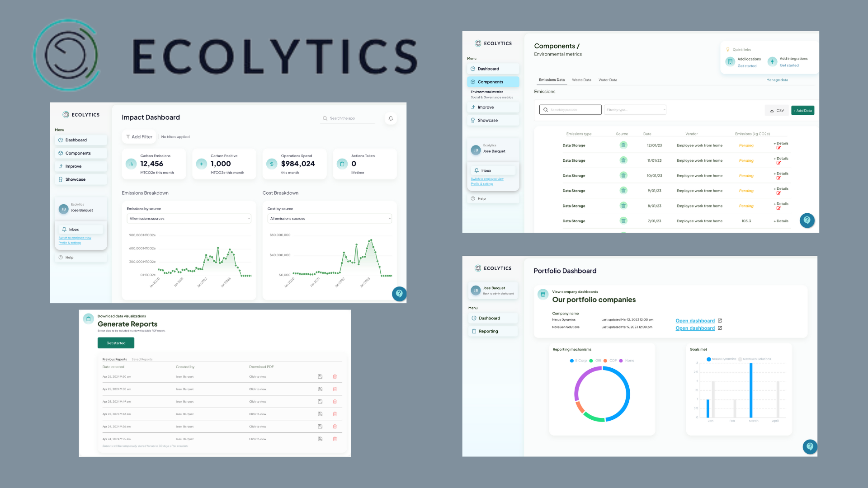This screenshot has width=868, height=488.
Task: Save the Apr 25, 2024 9:49 am report
Action: 320,401
